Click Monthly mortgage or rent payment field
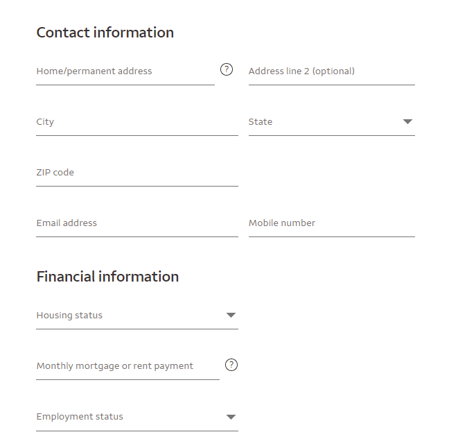The height and width of the screenshot is (448, 476). [127, 366]
